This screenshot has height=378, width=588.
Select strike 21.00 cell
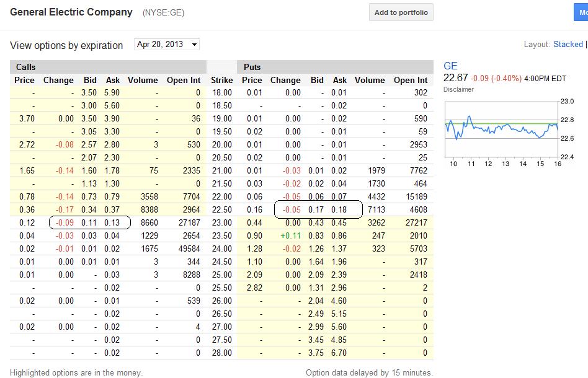tap(222, 171)
